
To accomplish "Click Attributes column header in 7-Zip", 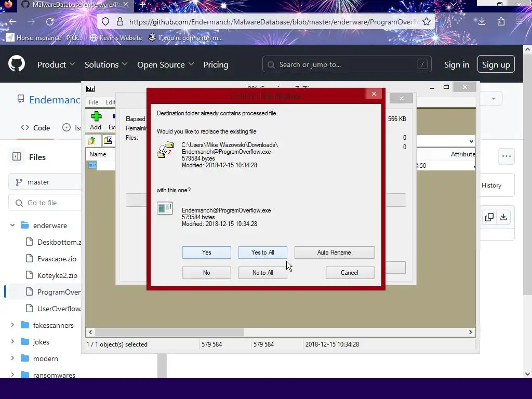I will 462,154.
